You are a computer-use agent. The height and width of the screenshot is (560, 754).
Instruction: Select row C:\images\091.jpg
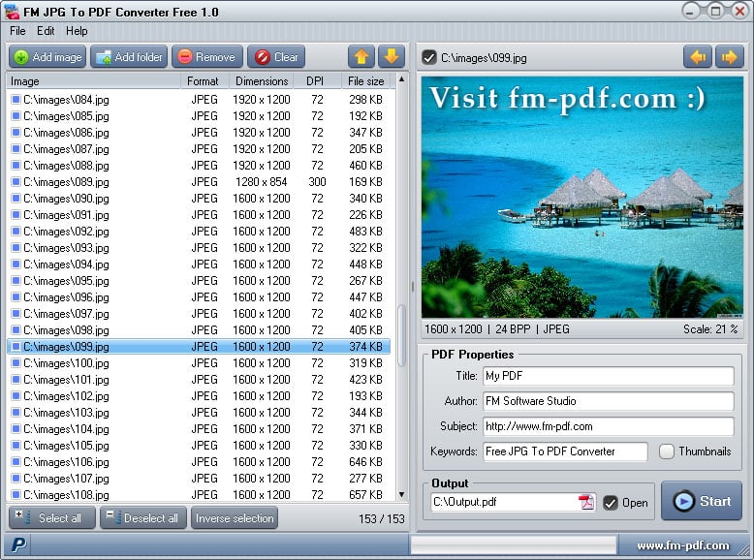(198, 214)
